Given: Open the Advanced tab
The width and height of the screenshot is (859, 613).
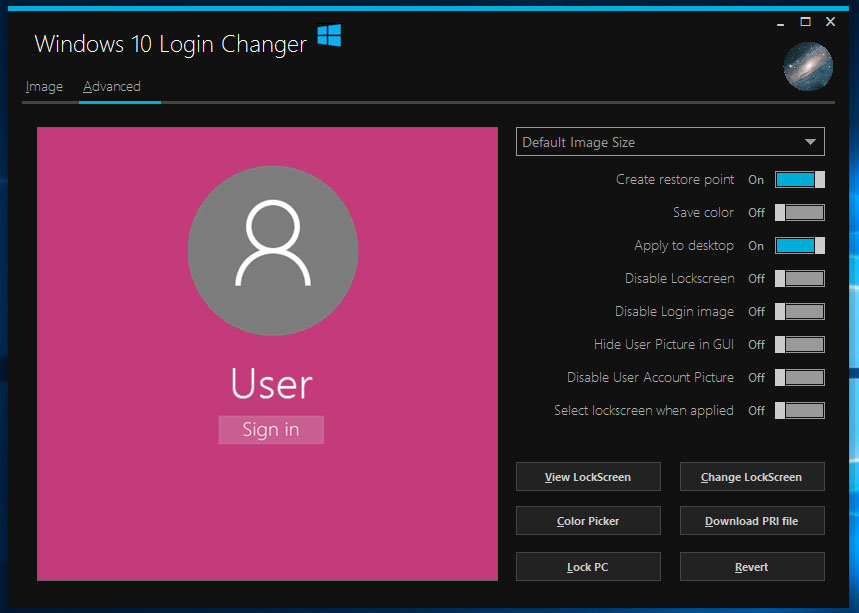Looking at the screenshot, I should click(x=112, y=87).
